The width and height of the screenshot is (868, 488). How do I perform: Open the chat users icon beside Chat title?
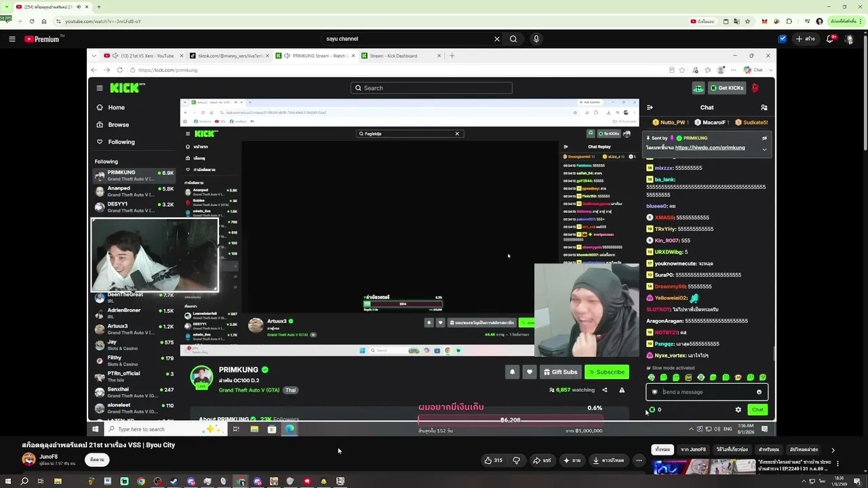(x=764, y=107)
